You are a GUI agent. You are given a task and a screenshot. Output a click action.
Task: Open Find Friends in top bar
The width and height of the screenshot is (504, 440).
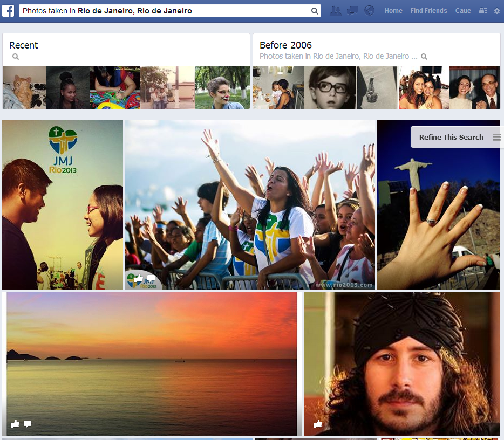click(428, 11)
